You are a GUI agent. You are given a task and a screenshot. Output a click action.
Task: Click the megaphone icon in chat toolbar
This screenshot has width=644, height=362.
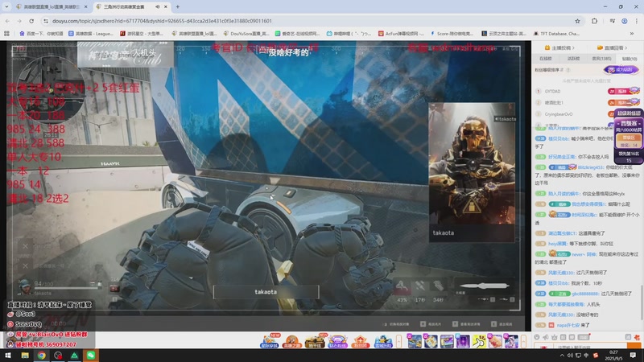pos(546,337)
